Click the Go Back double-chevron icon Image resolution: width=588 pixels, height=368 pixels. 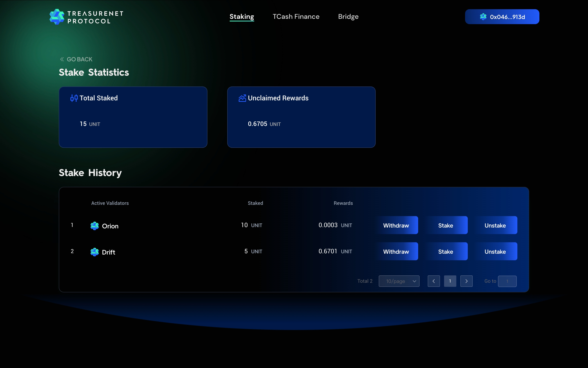point(62,59)
